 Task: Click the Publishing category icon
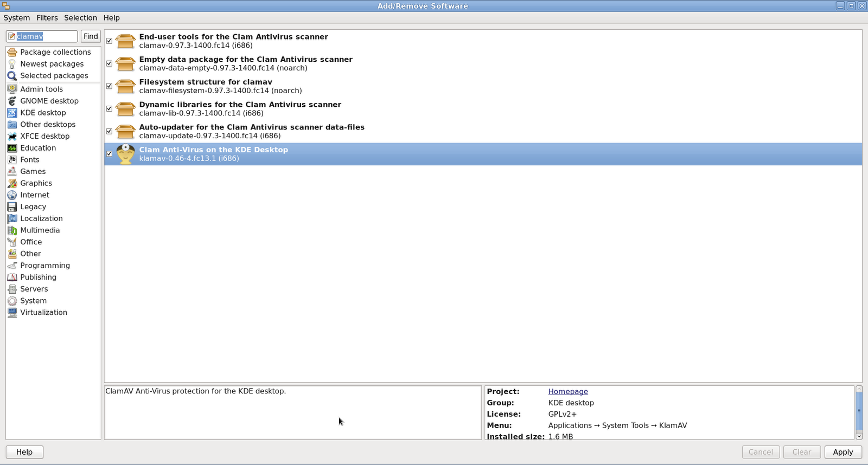tap(12, 277)
